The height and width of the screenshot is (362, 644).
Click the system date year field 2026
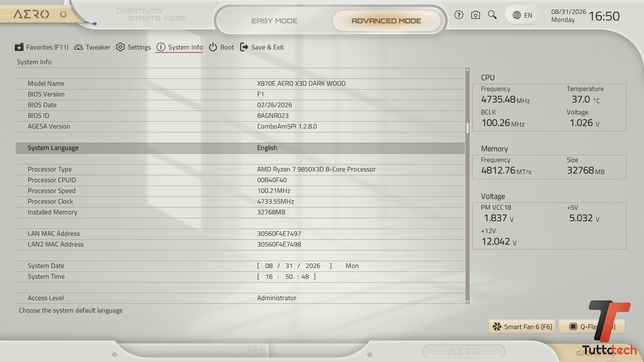coord(313,266)
